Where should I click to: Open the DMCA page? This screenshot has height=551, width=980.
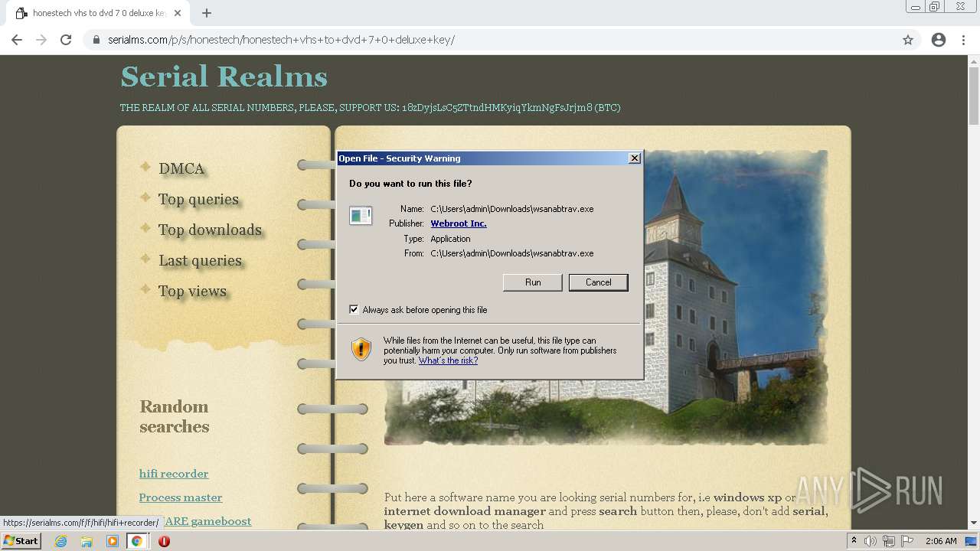(181, 168)
